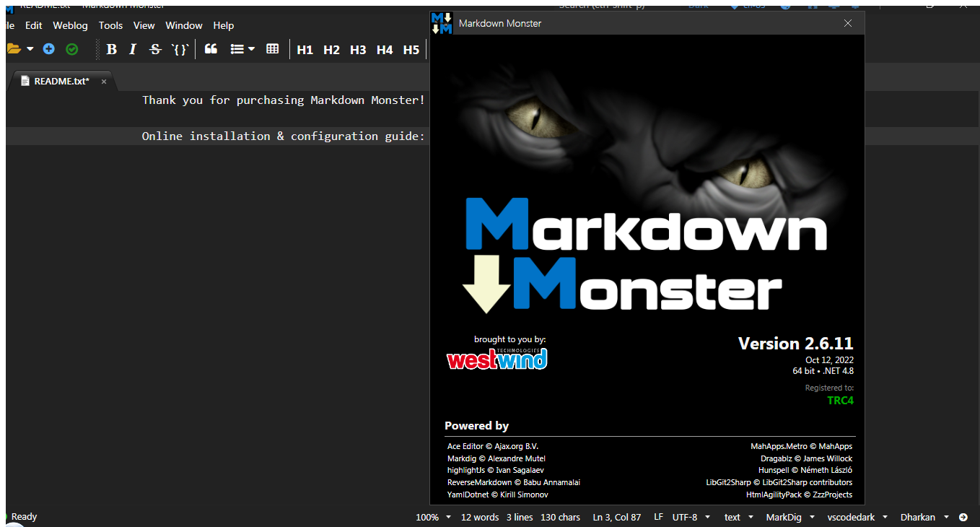Open the View menu
The width and height of the screenshot is (980, 527).
[144, 25]
